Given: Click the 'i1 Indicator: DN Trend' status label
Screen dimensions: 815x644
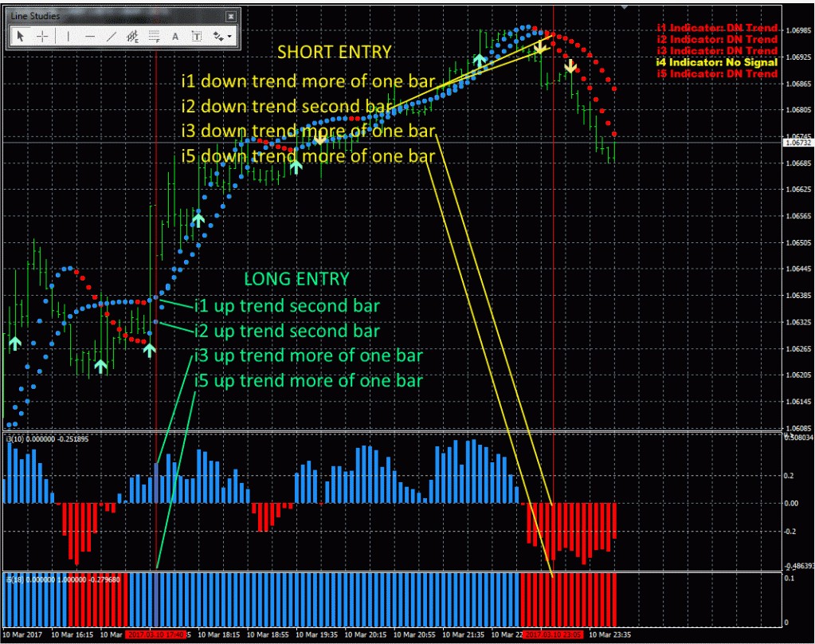Looking at the screenshot, I should point(717,28).
